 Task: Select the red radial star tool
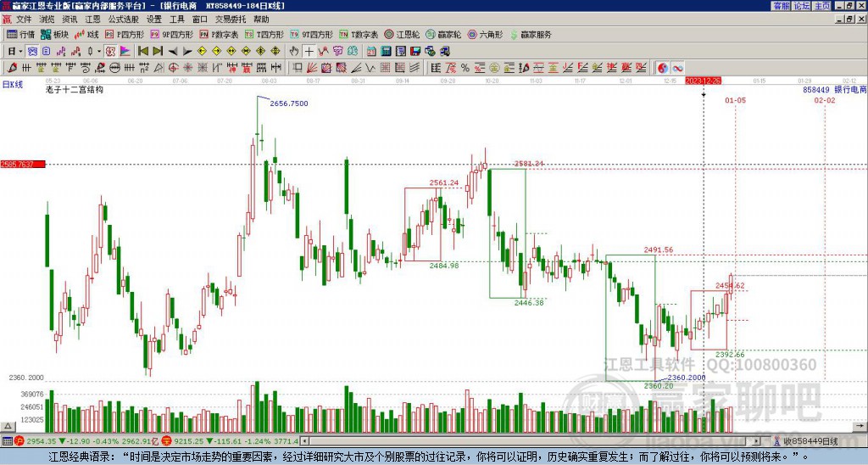187,68
